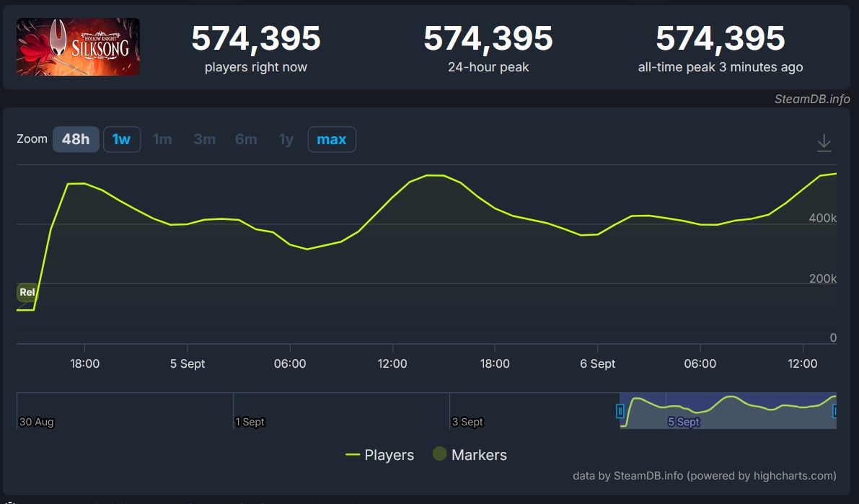Click the navigator selected range window
Image resolution: width=859 pixels, height=504 pixels.
tap(728, 410)
